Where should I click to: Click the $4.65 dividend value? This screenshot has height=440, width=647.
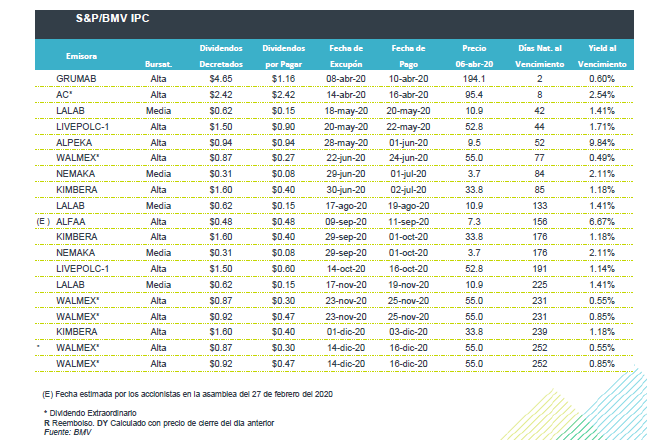(221, 78)
